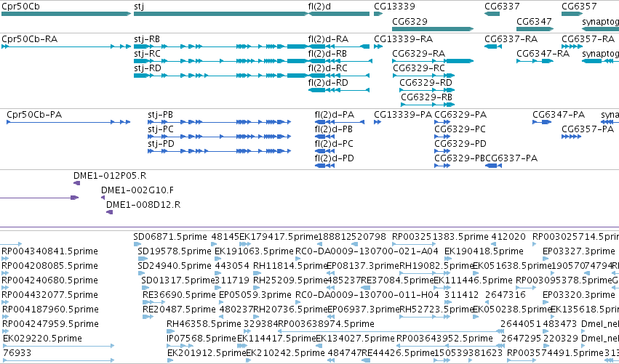Click the fl(2)d-RA transcript label

point(328,39)
